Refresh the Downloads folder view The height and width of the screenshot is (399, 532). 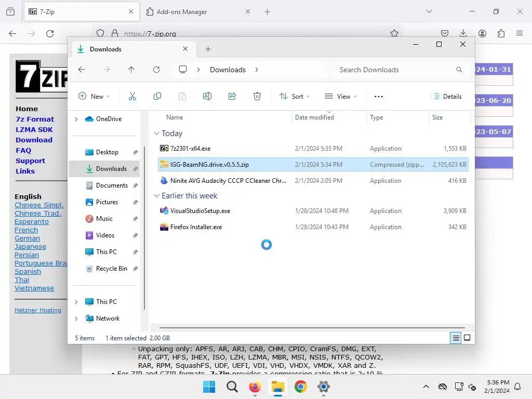[x=156, y=70]
